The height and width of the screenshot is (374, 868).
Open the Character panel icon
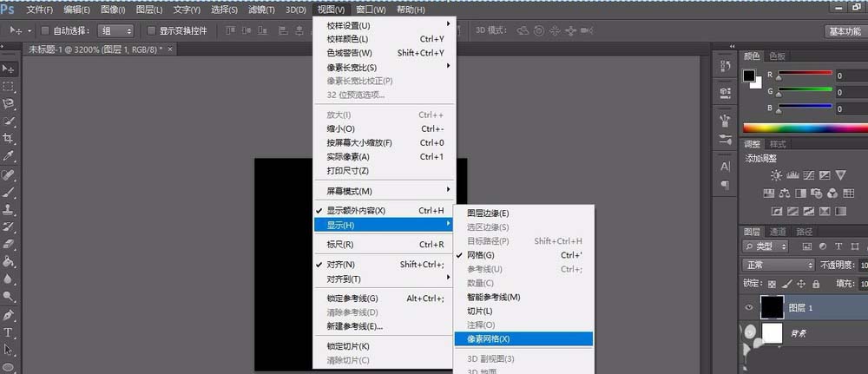click(725, 166)
